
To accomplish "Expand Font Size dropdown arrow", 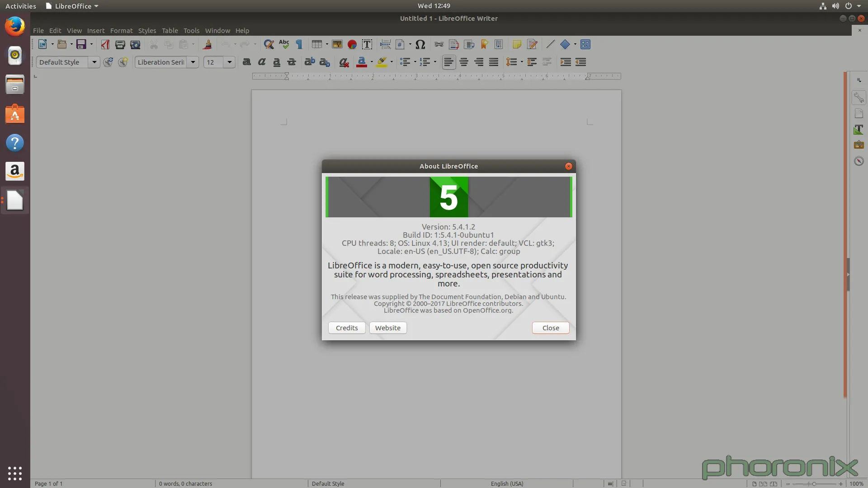I will click(x=230, y=62).
